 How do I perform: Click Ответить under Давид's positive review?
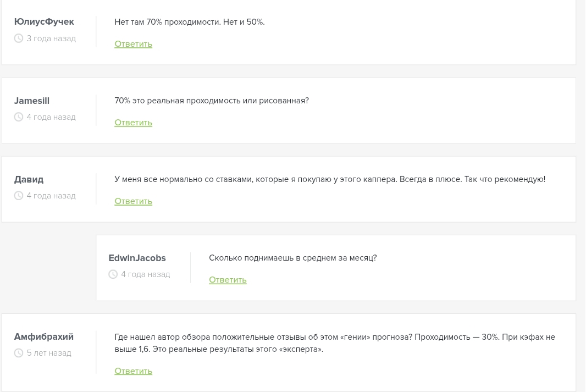pos(133,201)
